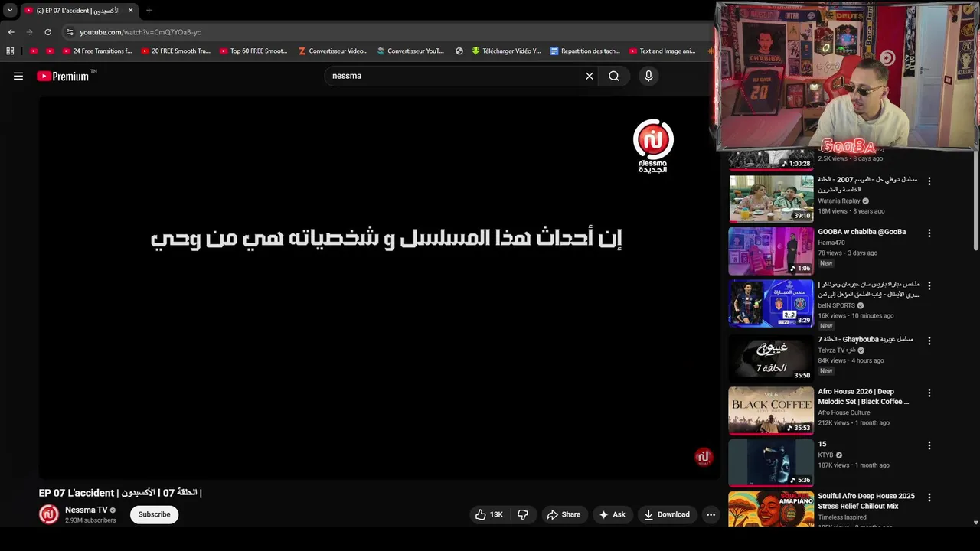Open the Télécharger Vidéo Y... bookmark

pyautogui.click(x=506, y=51)
